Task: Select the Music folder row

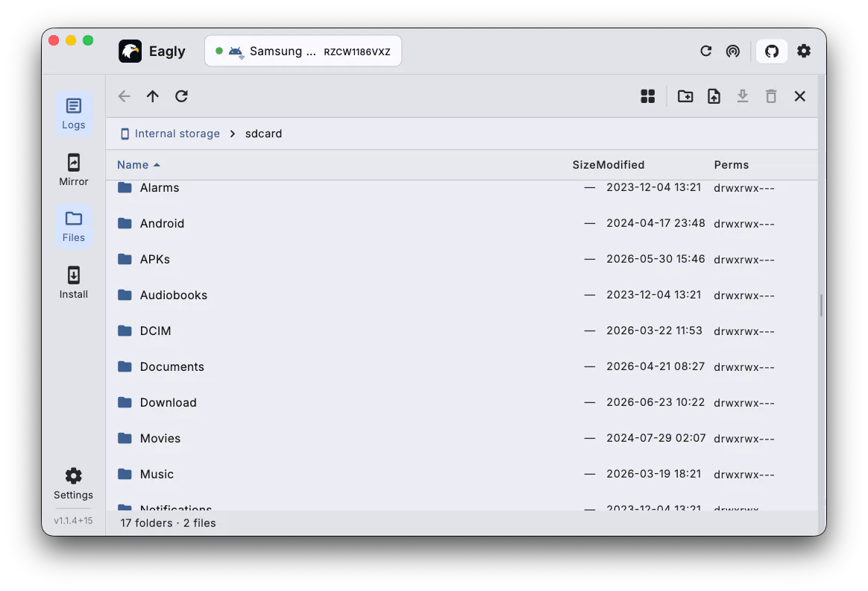Action: 462,474
